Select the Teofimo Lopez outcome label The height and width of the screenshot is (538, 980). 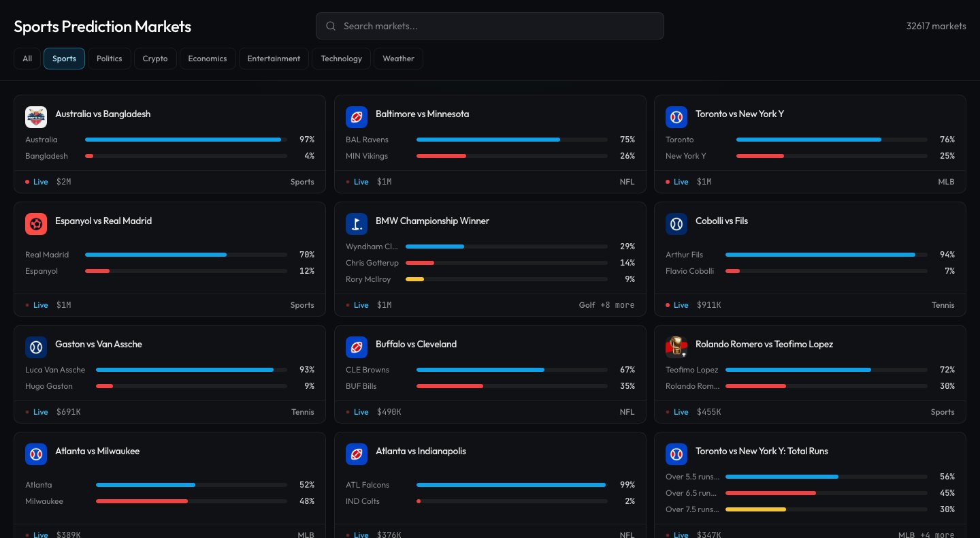pos(691,370)
